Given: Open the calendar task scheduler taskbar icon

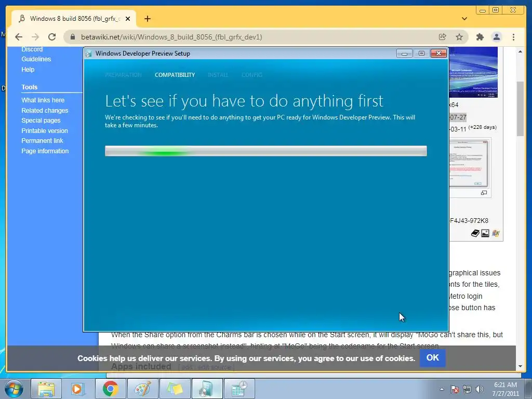Looking at the screenshot, I should (x=239, y=389).
